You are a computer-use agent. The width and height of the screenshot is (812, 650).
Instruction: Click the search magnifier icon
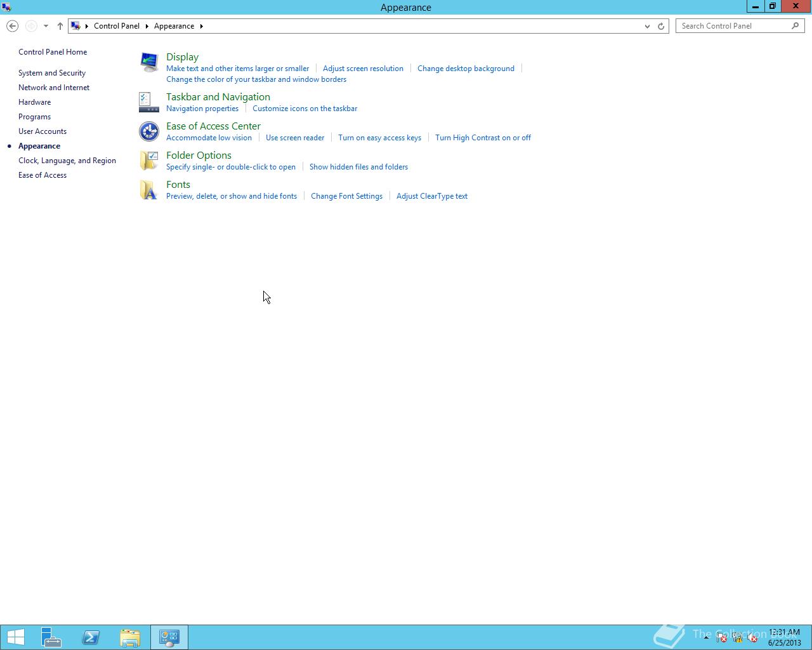tap(796, 26)
